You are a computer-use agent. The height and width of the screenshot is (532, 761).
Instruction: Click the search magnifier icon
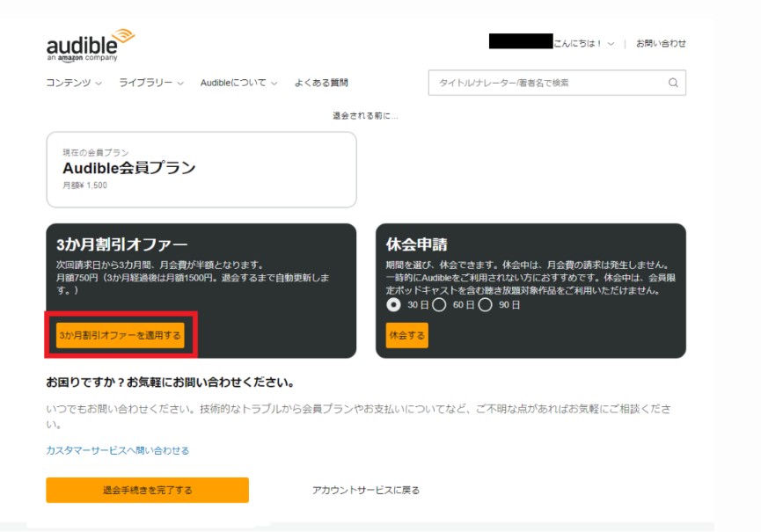pos(673,84)
